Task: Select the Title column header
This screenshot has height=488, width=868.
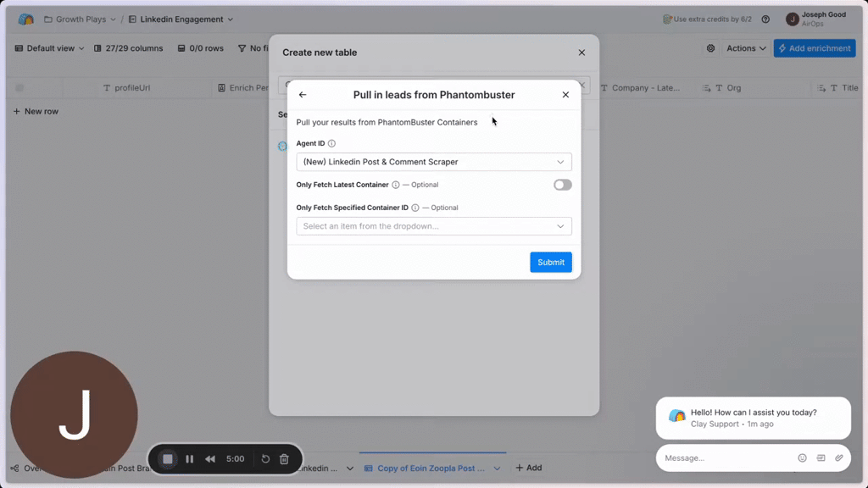Action: point(838,88)
